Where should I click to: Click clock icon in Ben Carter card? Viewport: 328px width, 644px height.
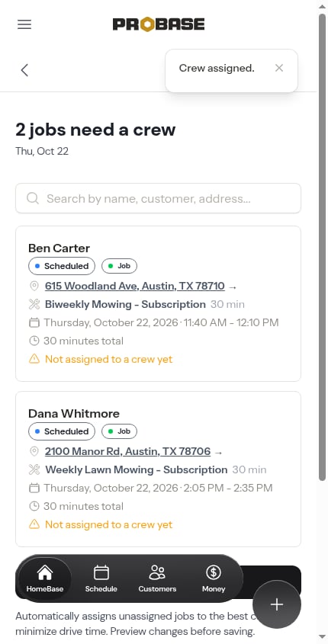[34, 341]
